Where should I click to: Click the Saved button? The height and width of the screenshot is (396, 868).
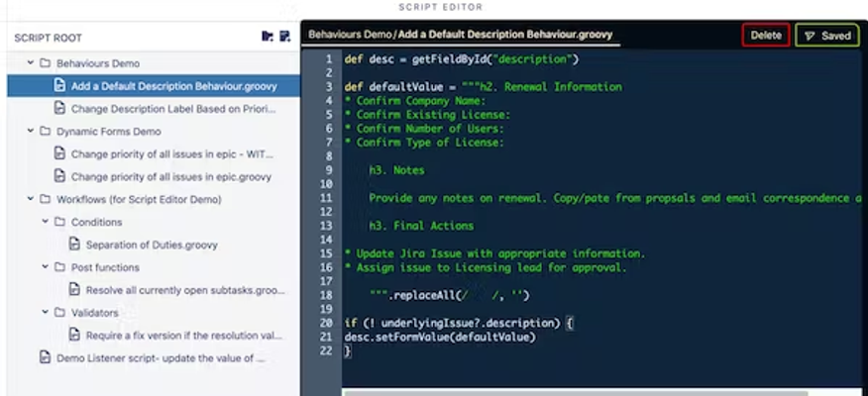click(x=827, y=36)
